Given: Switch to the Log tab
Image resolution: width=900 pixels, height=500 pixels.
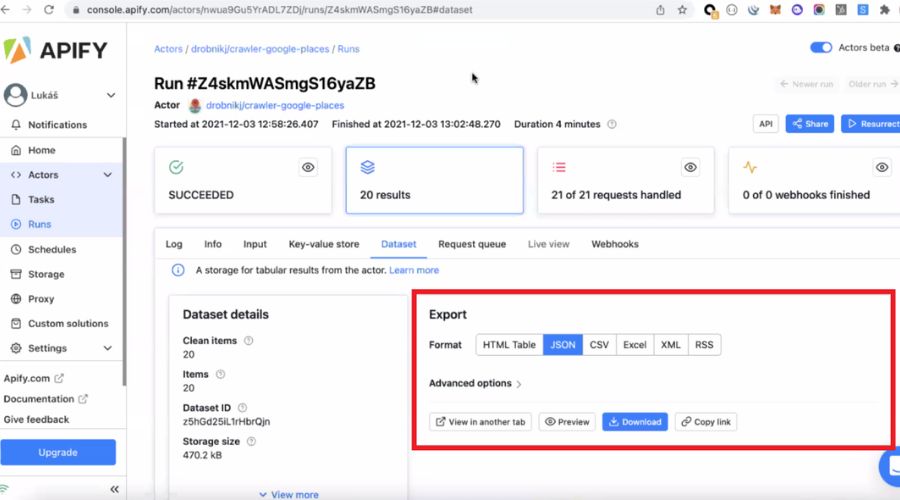Looking at the screenshot, I should pos(174,244).
